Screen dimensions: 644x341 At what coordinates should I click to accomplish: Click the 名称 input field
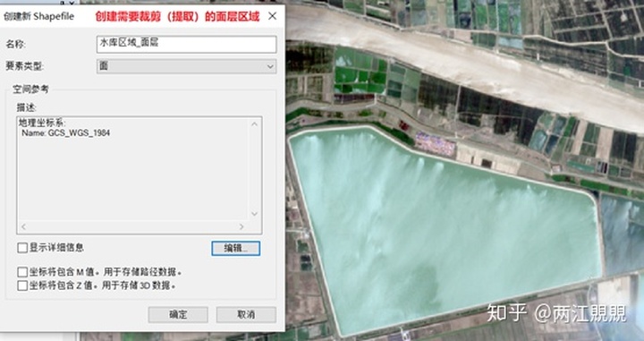pos(186,44)
